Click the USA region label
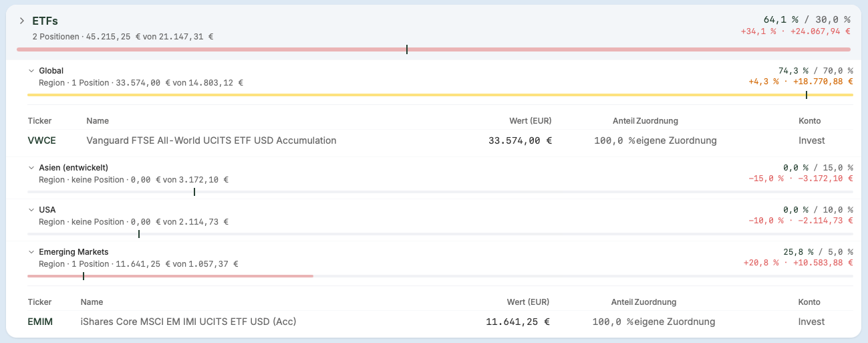This screenshot has width=868, height=343. tap(47, 209)
